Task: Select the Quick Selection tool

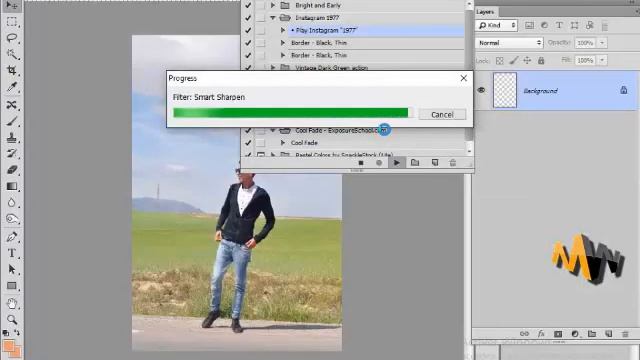Action: point(11,54)
